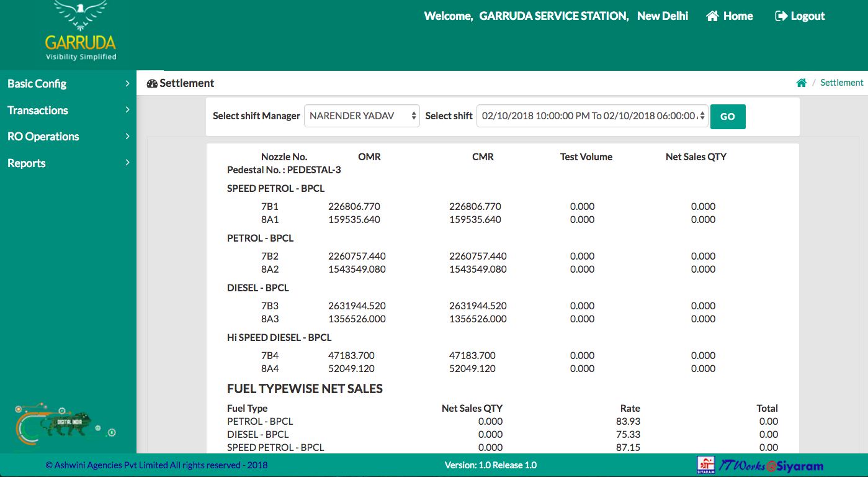
Task: Click the Test Volume column header
Action: (x=586, y=157)
